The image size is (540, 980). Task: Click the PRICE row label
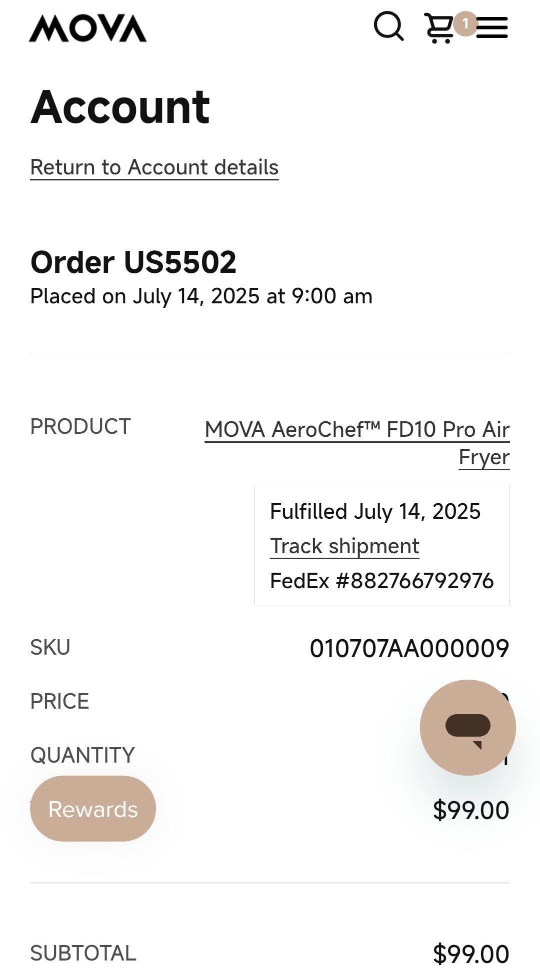(x=59, y=702)
